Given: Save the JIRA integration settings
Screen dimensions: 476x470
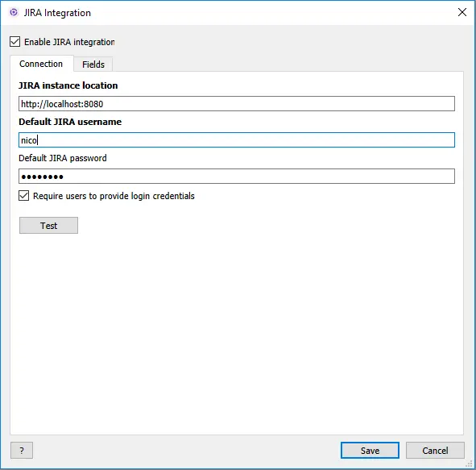Looking at the screenshot, I should (x=370, y=451).
